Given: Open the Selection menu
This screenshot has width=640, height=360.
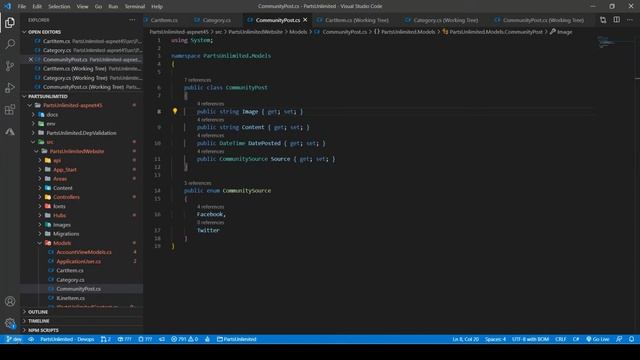Looking at the screenshot, I should pos(59,7).
